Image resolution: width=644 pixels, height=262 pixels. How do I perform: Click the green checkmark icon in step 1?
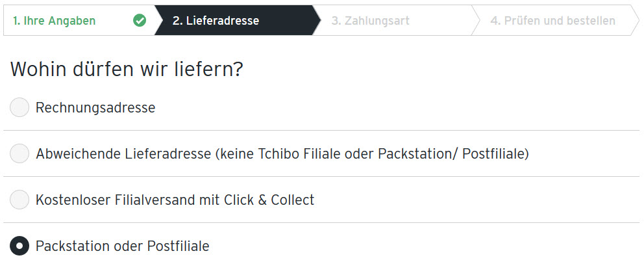(140, 21)
